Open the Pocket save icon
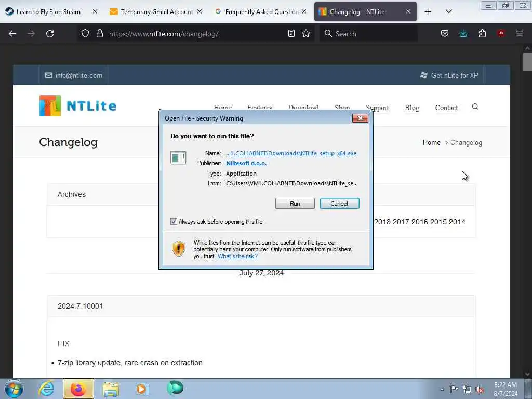 [445, 33]
